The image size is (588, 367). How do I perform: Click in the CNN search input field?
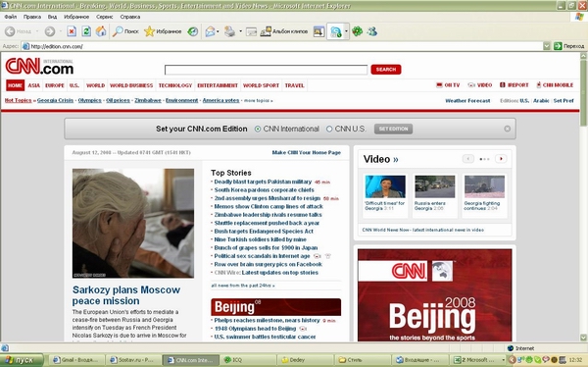pos(266,70)
